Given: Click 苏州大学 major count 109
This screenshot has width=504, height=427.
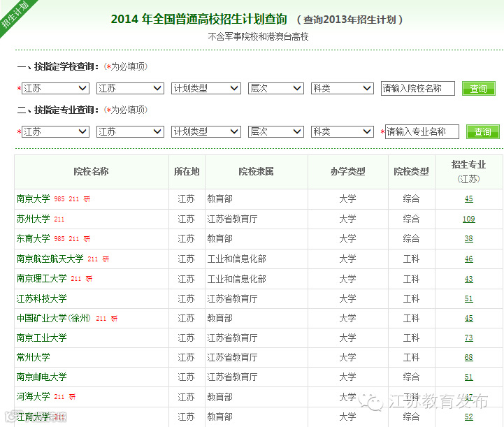Looking at the screenshot, I should click(x=468, y=219).
